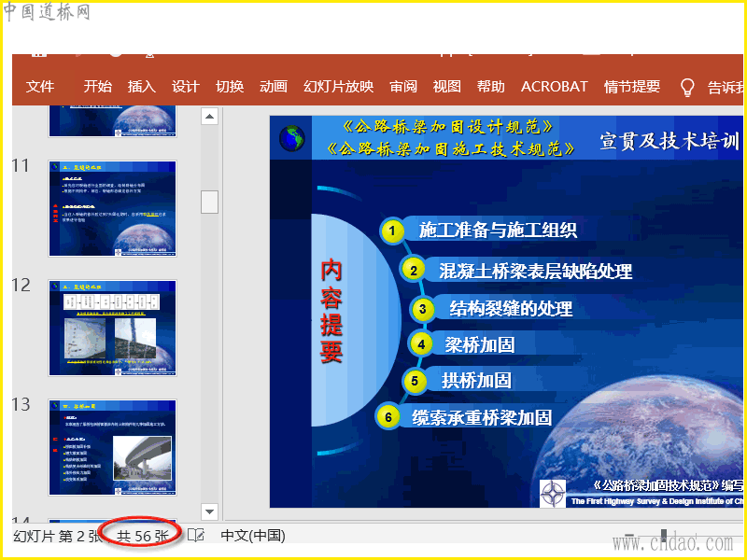This screenshot has height=560, width=747.
Task: Switch to the 幻灯片放映 ribbon tab
Action: [x=338, y=87]
